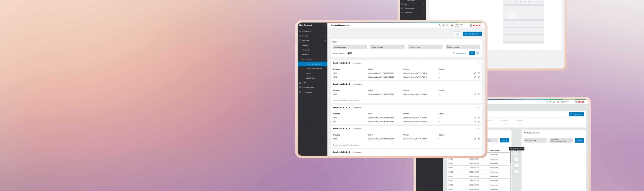Open the Select a Printer dropdown
The image size is (644, 191).
(x=463, y=47)
